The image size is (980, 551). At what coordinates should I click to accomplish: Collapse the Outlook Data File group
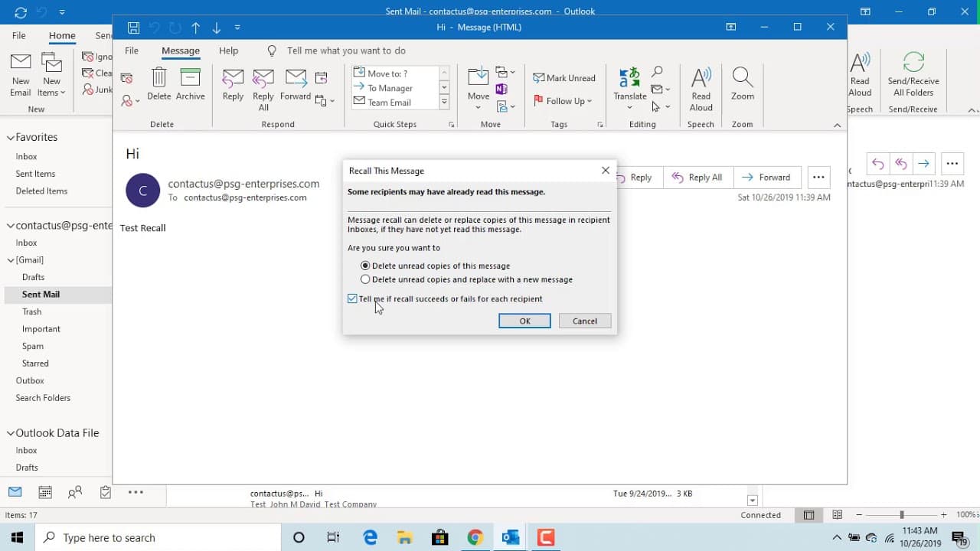11,433
